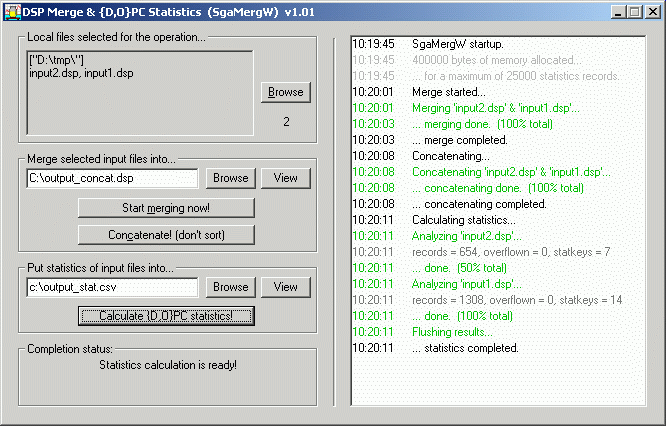The width and height of the screenshot is (666, 426).
Task: Click the application icon in the title bar
Action: click(x=13, y=12)
